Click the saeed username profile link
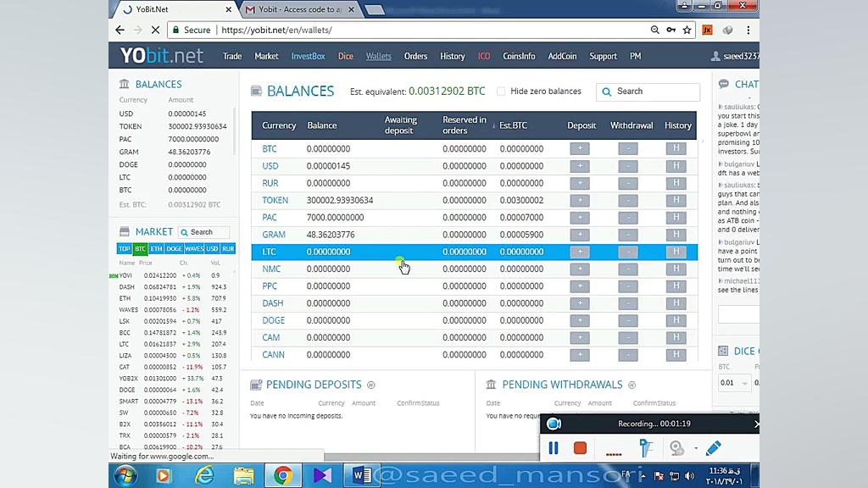Image resolution: width=868 pixels, height=488 pixels. point(737,57)
